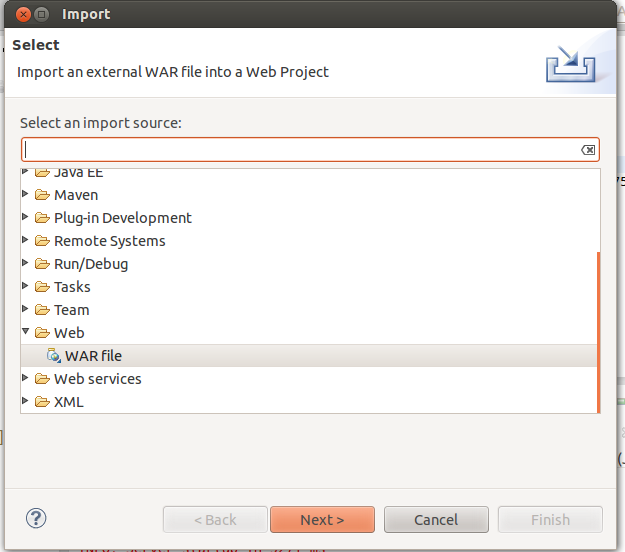This screenshot has height=552, width=625.
Task: Click the XML folder icon
Action: [x=42, y=402]
